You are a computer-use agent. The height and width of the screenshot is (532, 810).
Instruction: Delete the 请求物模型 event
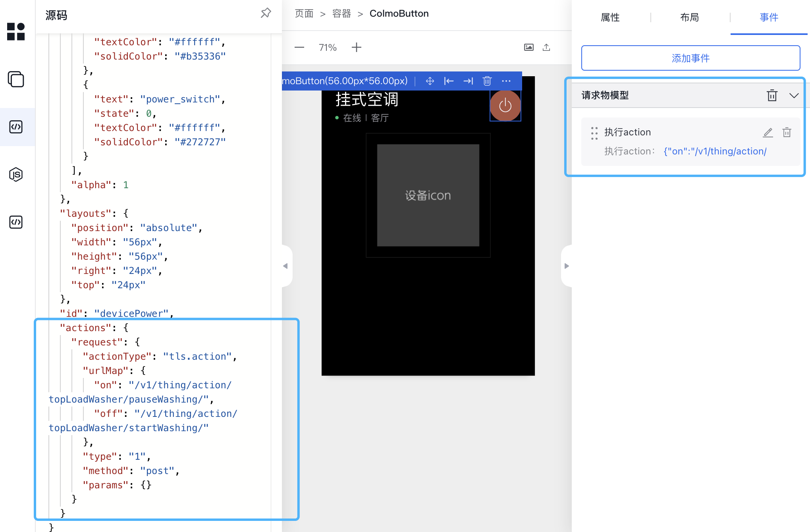click(x=772, y=95)
